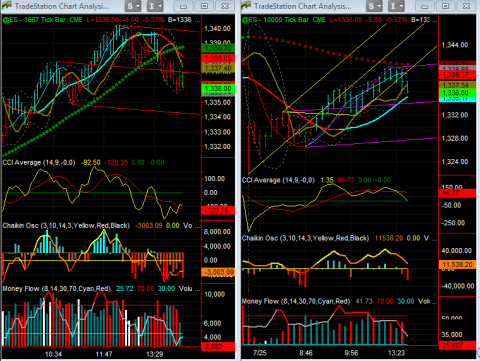Image resolution: width=480 pixels, height=361 pixels.
Task: Select the red 96.77 CCI axis marker
Action: 457,193
